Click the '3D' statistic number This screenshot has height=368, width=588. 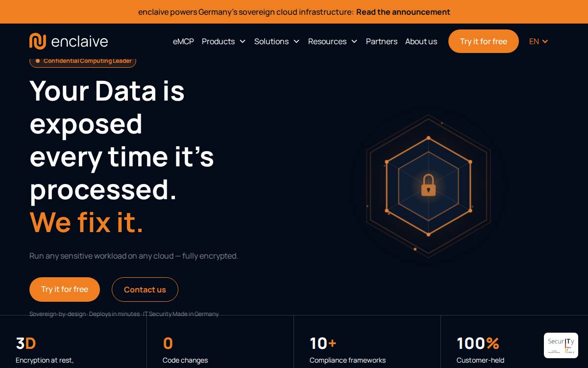click(x=26, y=343)
